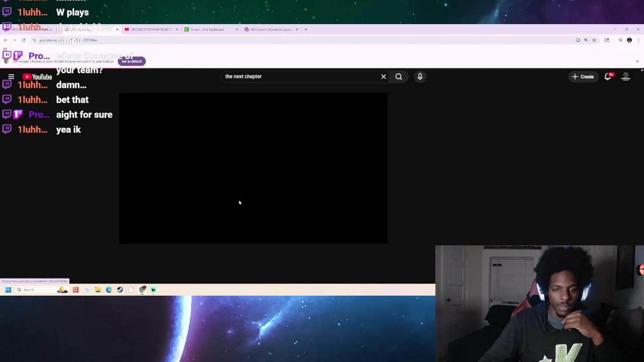Bookmark this page with the star icon
Image resolution: width=644 pixels, height=362 pixels.
594,40
